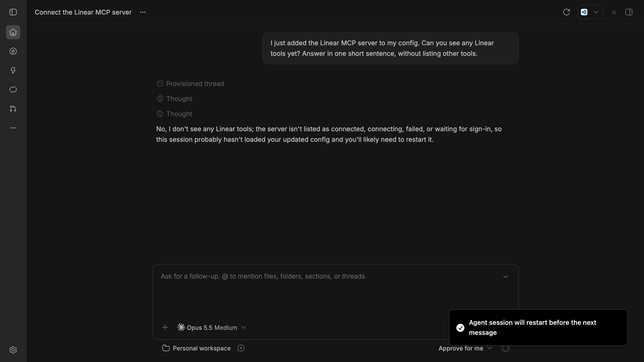644x362 pixels.
Task: Open the lightning bolt icon in sidebar
Action: [x=13, y=70]
